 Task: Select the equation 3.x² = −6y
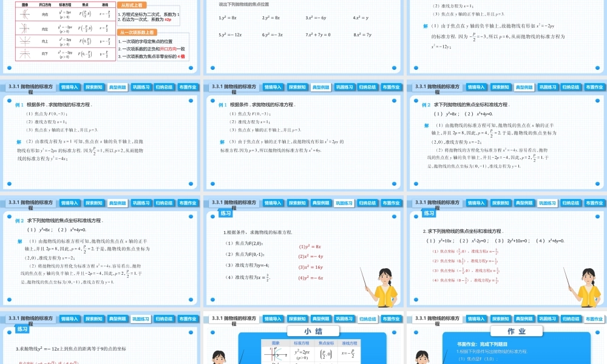(316, 18)
